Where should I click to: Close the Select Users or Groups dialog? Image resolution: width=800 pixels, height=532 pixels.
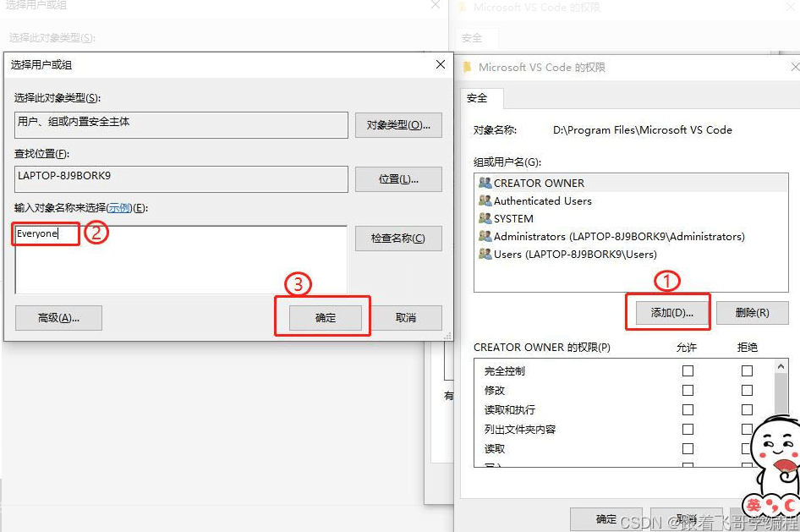[440, 64]
